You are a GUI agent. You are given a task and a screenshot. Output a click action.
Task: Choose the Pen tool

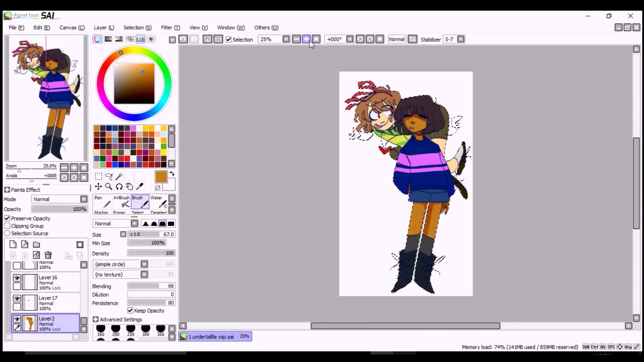103,202
